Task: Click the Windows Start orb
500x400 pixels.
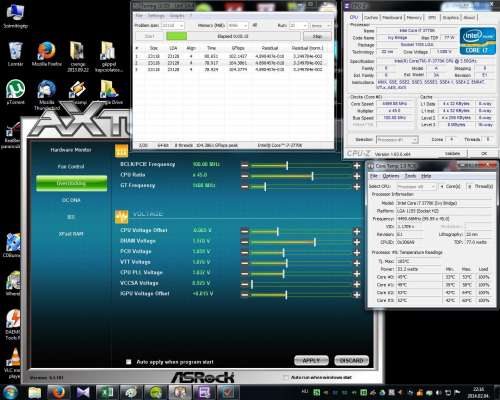Action: click(11, 392)
